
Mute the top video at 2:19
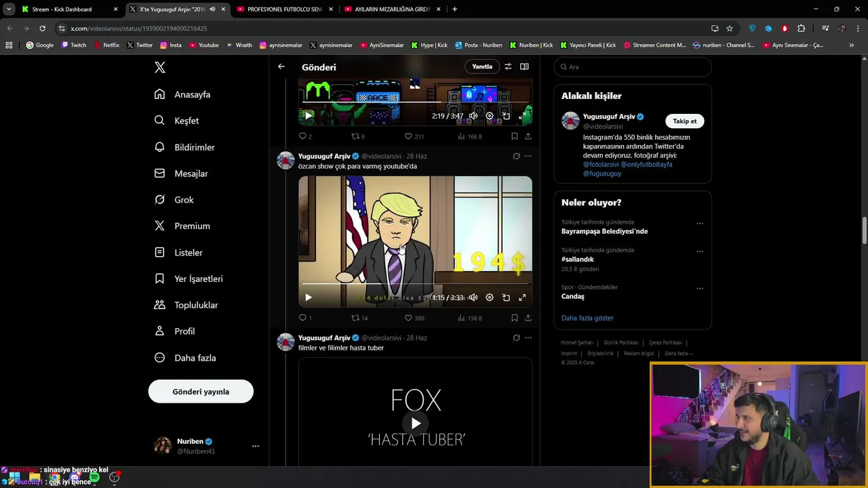(x=473, y=116)
